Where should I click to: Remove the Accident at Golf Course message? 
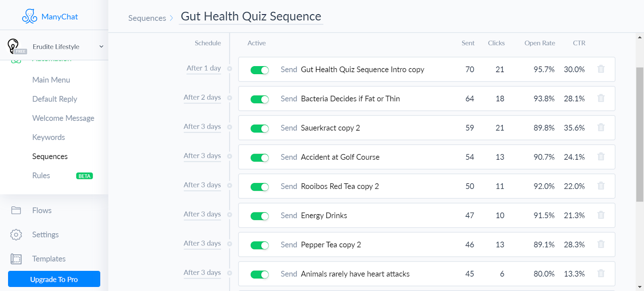click(601, 157)
